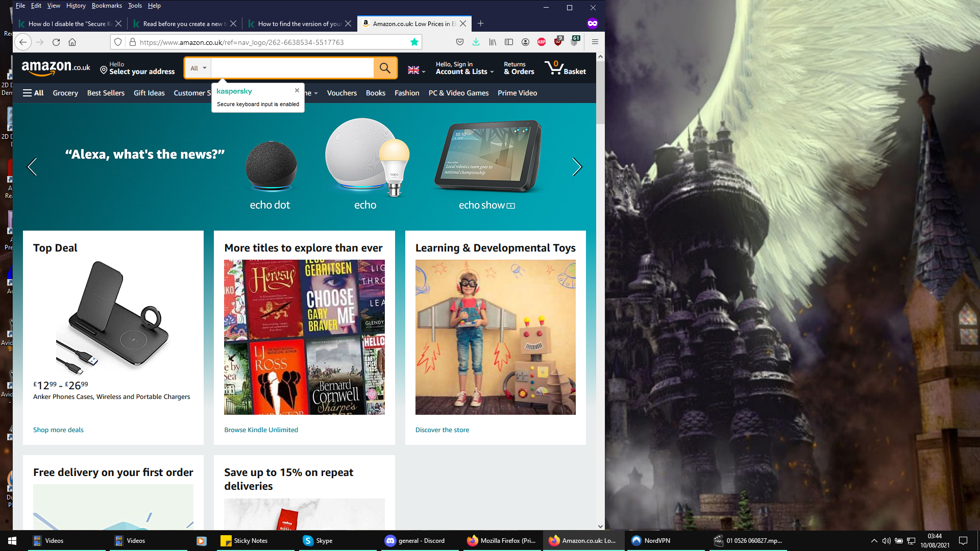Open Firefox hamburger application menu
The image size is (980, 551).
pos(595,42)
